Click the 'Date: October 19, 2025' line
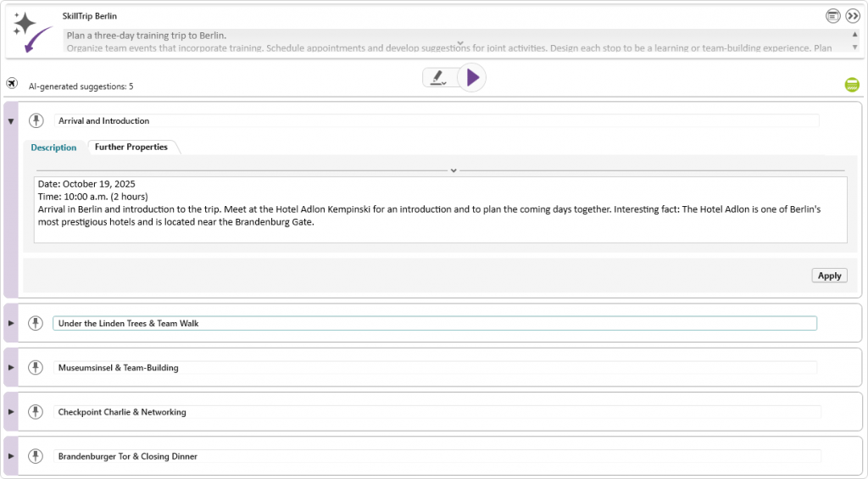 click(86, 184)
